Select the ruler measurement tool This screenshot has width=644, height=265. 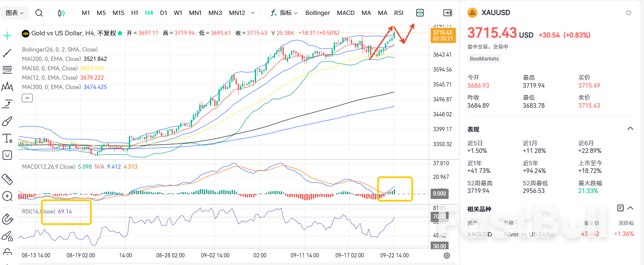(7, 179)
